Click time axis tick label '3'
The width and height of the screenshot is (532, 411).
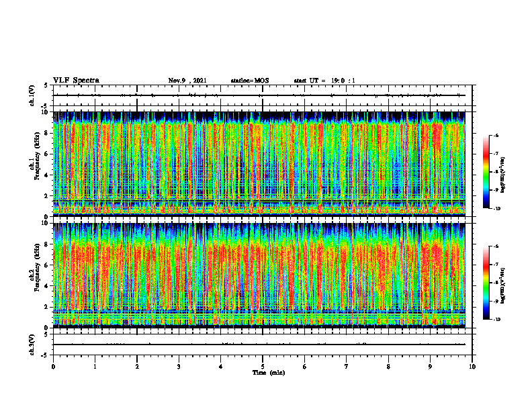179,367
